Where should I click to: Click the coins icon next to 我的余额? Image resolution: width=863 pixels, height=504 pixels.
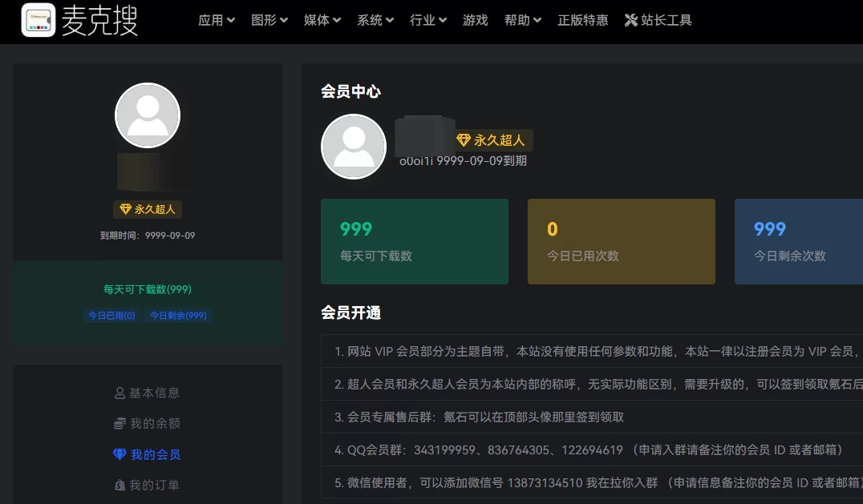[120, 423]
